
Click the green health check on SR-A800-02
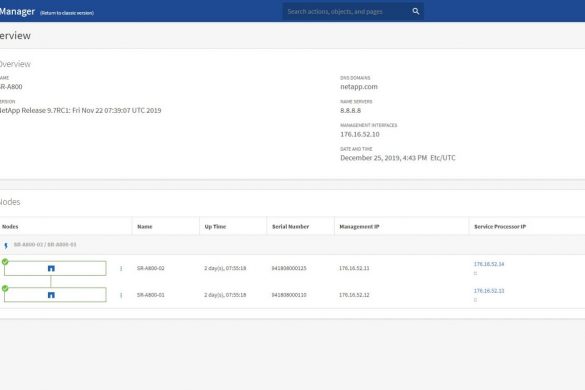pos(5,262)
